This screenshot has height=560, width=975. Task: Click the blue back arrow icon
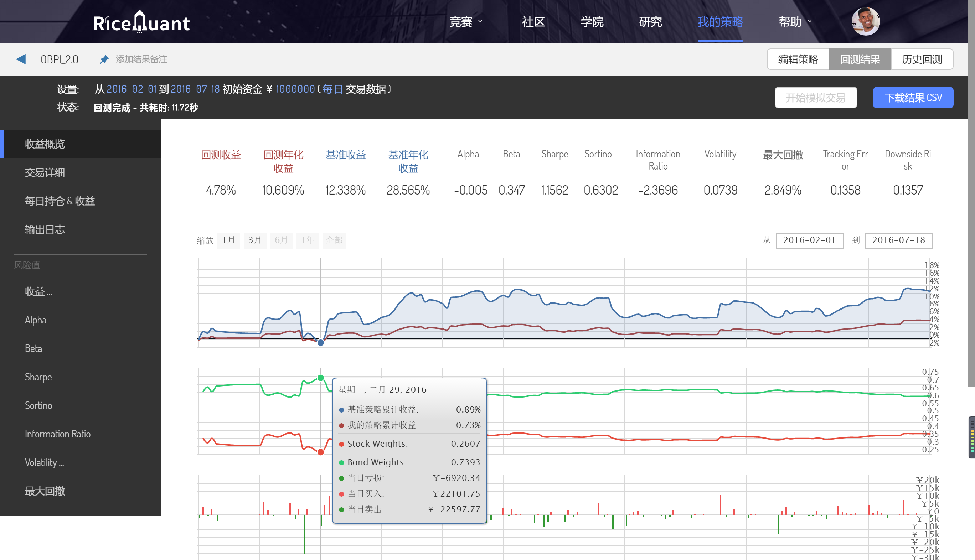click(x=21, y=59)
